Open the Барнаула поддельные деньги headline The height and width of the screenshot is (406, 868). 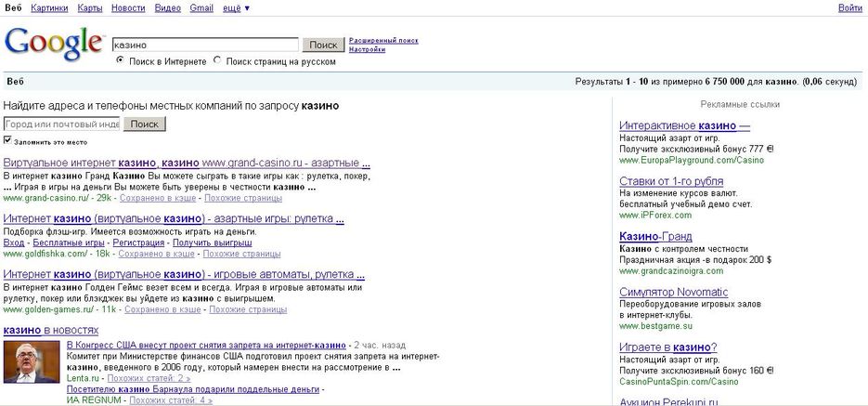point(193,389)
